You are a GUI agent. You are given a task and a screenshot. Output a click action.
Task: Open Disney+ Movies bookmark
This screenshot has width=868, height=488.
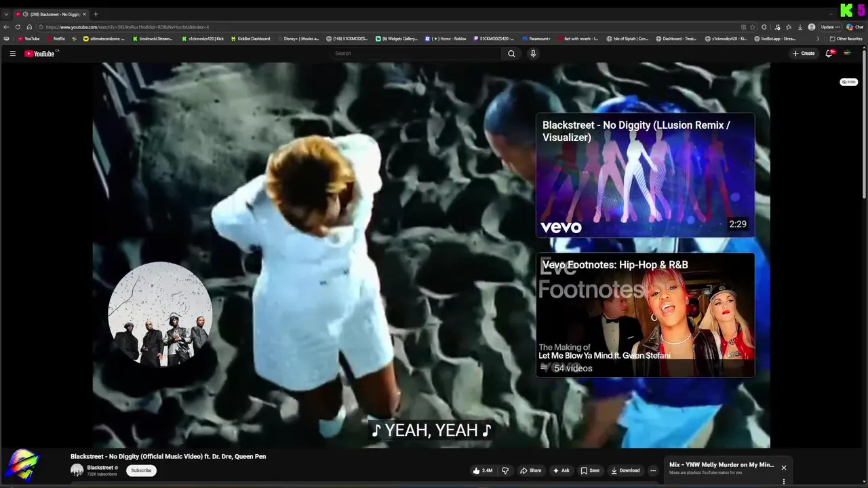click(298, 39)
